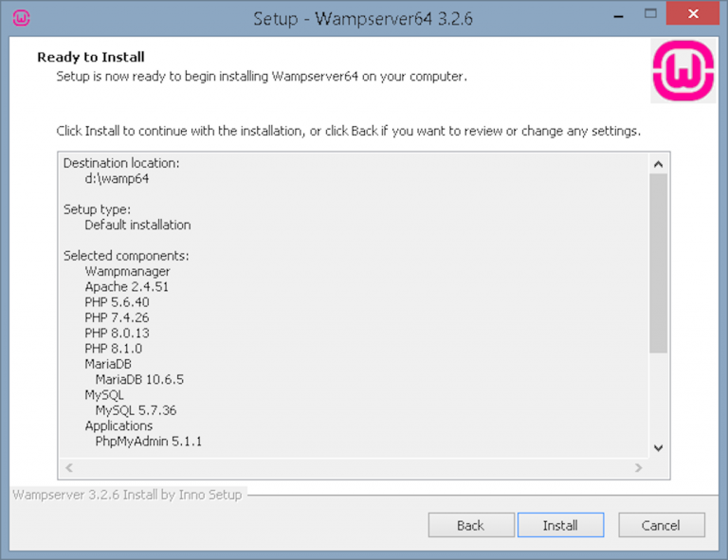
Task: Click the PHP 8.1.0 component line
Action: [113, 349]
